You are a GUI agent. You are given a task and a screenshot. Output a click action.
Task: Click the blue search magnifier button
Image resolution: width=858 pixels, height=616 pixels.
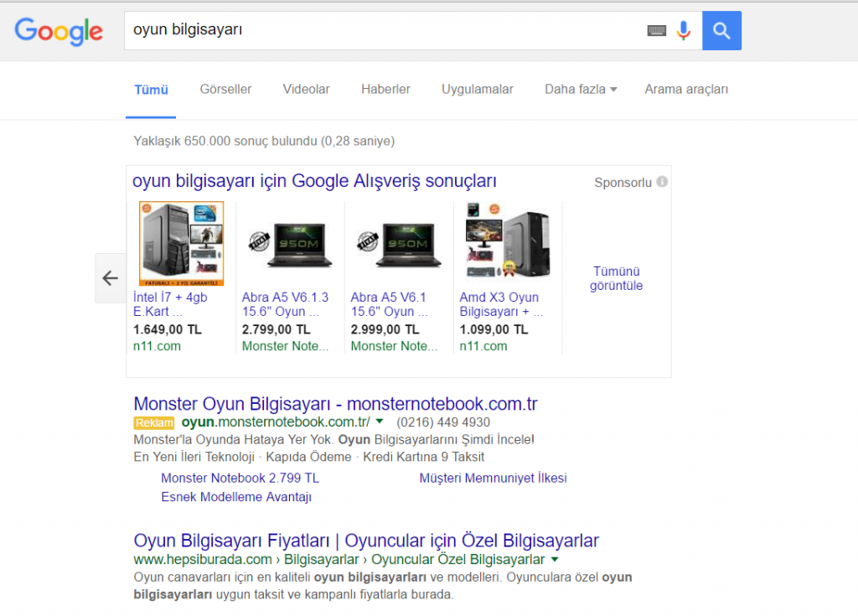click(721, 31)
